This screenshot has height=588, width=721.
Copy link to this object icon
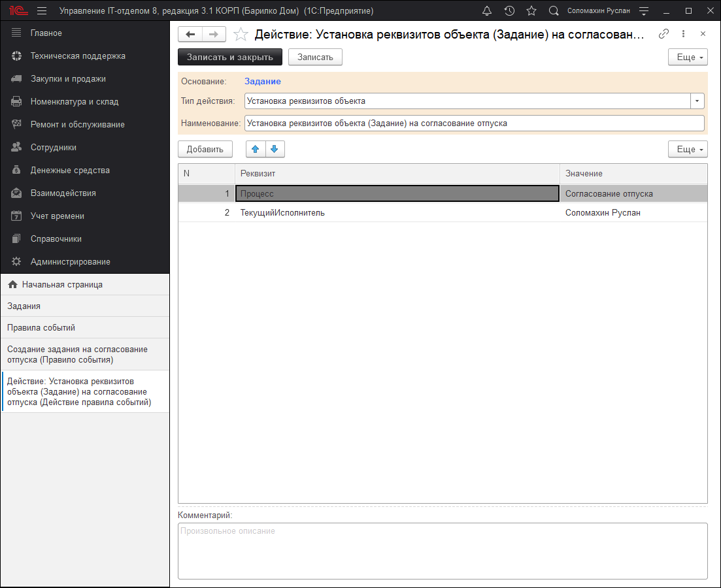[x=663, y=34]
